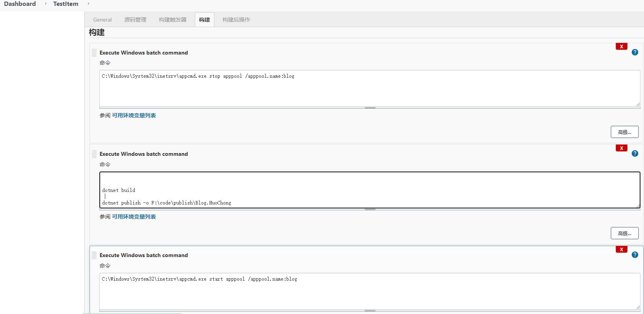Grab the resize bar below start apppool textarea
This screenshot has height=314, width=644.
click(370, 310)
